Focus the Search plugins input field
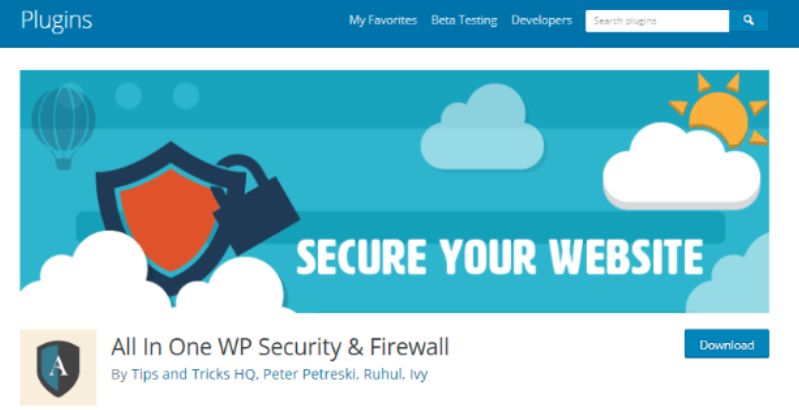Viewport: 799px width, 410px height. pos(656,20)
